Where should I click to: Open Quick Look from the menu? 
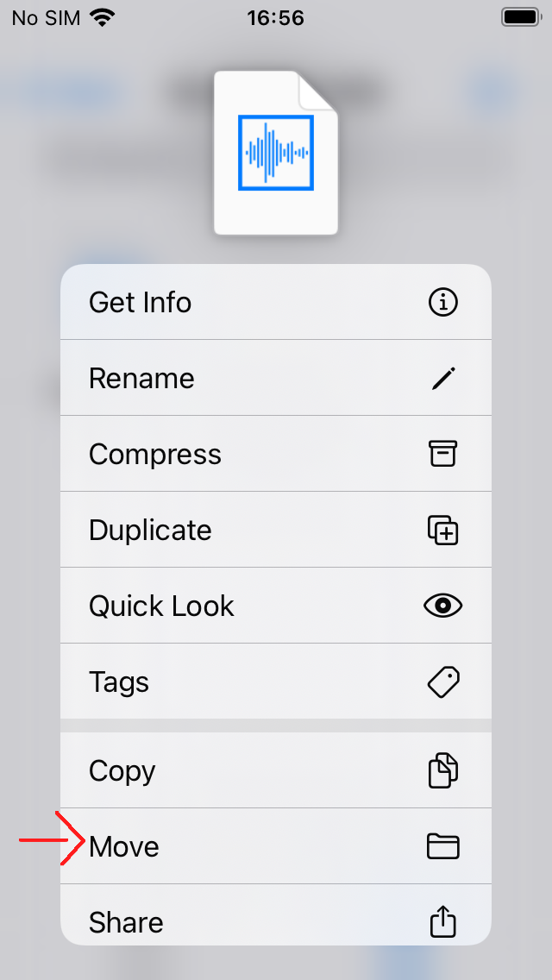(162, 606)
